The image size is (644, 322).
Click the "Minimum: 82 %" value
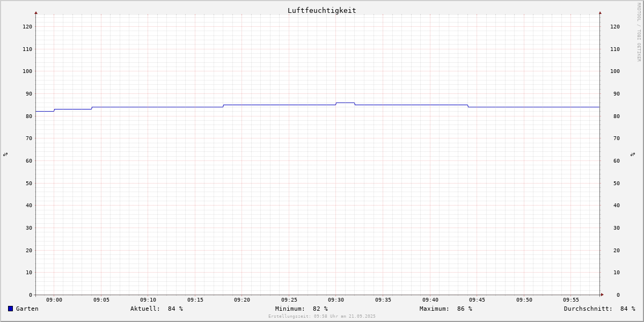pyautogui.click(x=302, y=309)
